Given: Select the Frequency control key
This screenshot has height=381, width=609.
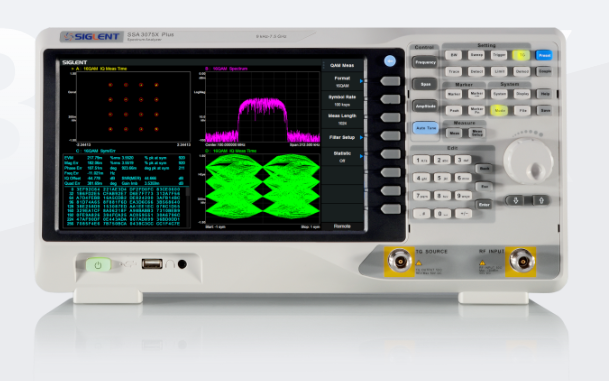Looking at the screenshot, I should click(425, 62).
